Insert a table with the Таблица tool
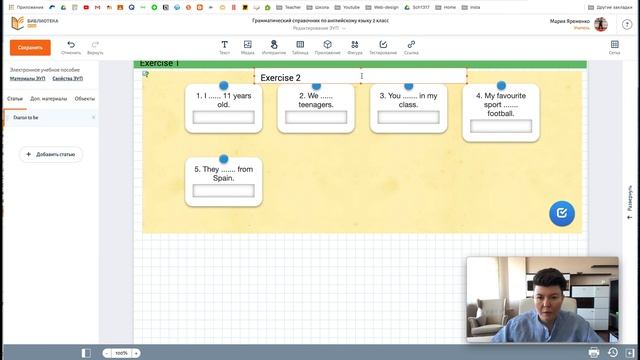The width and height of the screenshot is (640, 360). [300, 47]
